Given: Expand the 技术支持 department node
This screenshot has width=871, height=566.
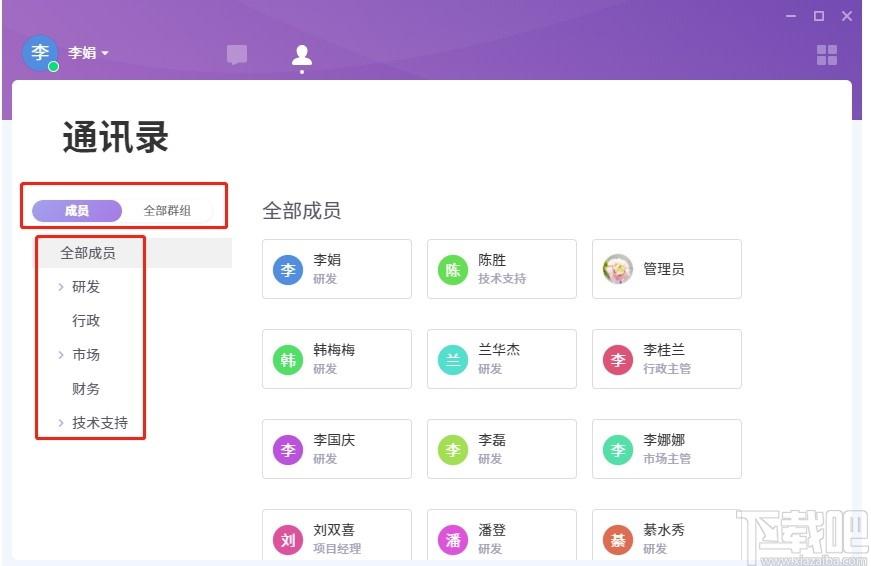Looking at the screenshot, I should pyautogui.click(x=61, y=423).
